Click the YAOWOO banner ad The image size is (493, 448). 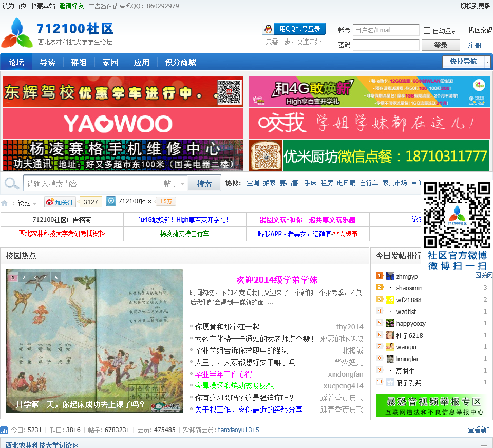(123, 124)
